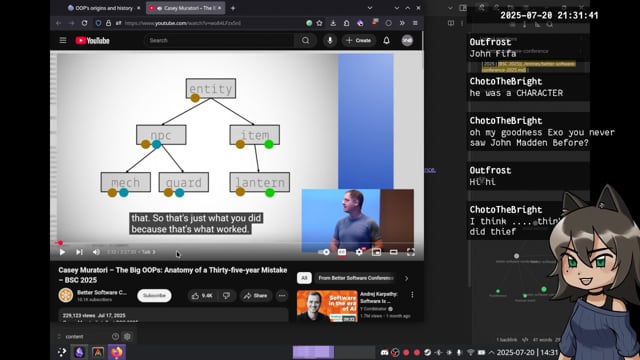
Task: Open options for Andrej Karpathy video
Action: [412, 295]
